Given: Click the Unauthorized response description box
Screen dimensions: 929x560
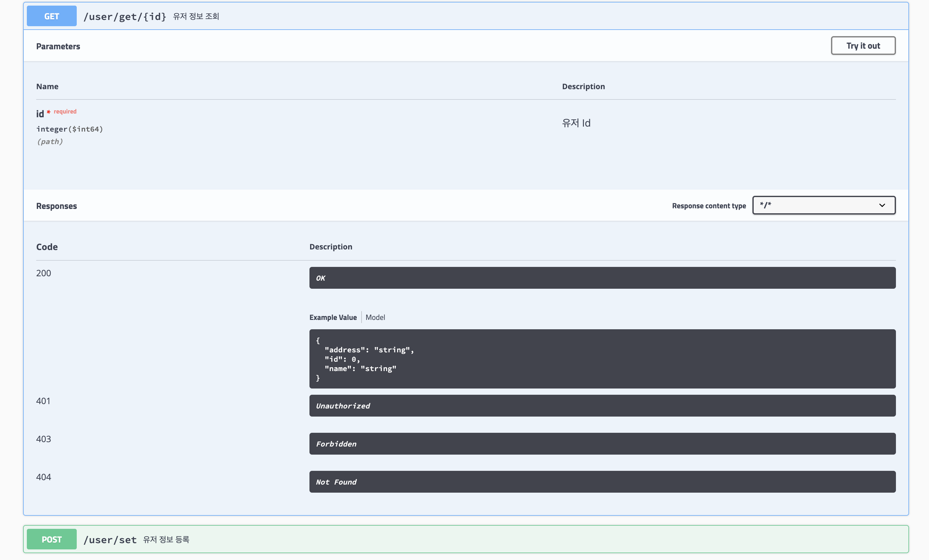Looking at the screenshot, I should click(602, 405).
